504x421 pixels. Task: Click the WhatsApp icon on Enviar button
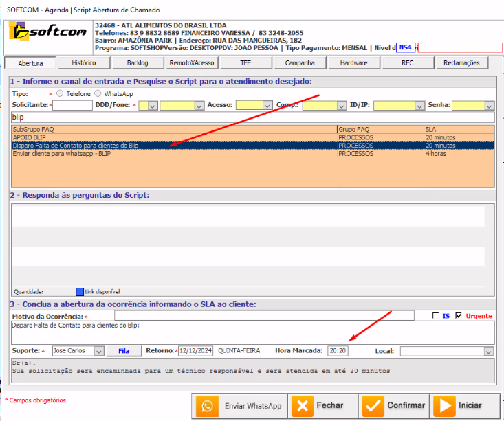pos(207,406)
